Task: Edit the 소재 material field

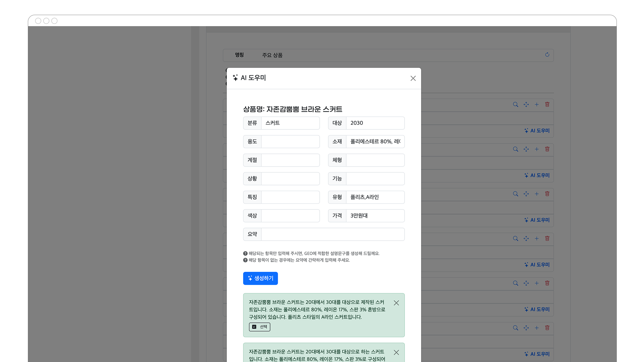Action: point(375,141)
